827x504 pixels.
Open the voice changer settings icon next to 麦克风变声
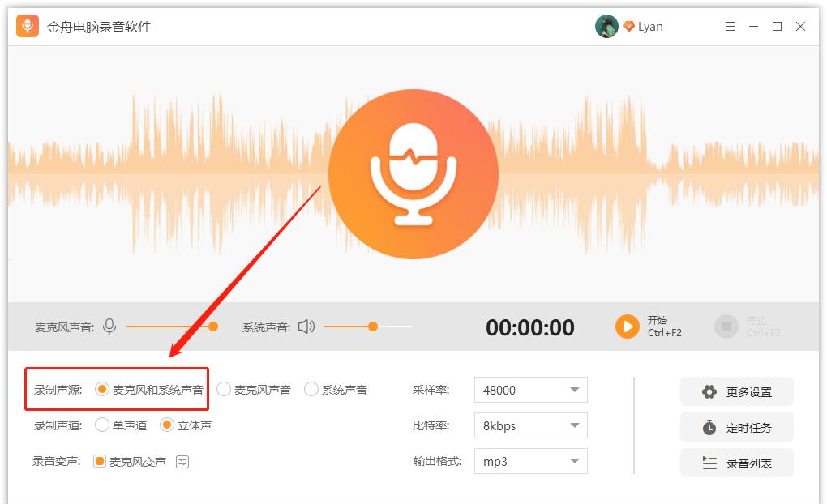click(x=184, y=461)
